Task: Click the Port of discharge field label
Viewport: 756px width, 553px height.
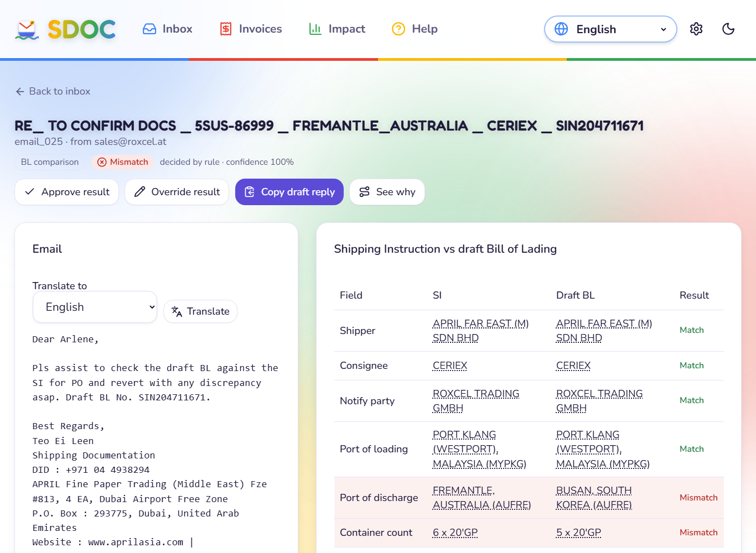Action: [379, 498]
